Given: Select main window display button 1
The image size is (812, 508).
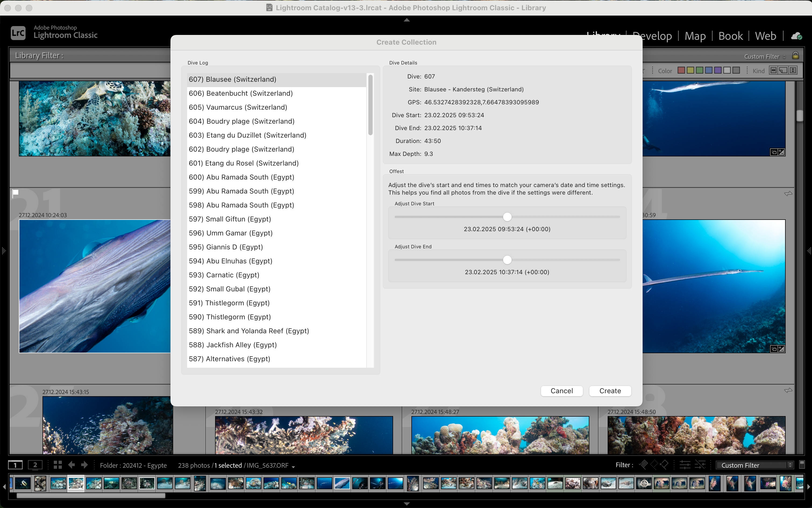Looking at the screenshot, I should point(15,465).
